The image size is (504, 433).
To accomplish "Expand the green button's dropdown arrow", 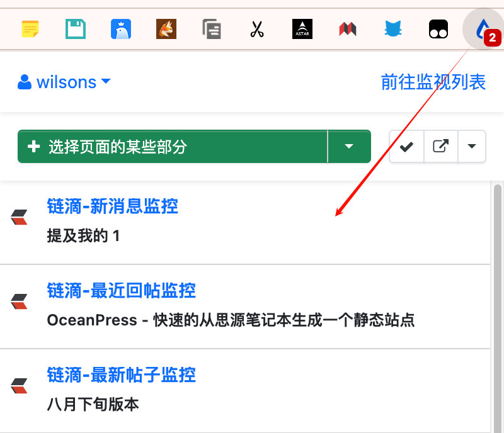I will [349, 147].
